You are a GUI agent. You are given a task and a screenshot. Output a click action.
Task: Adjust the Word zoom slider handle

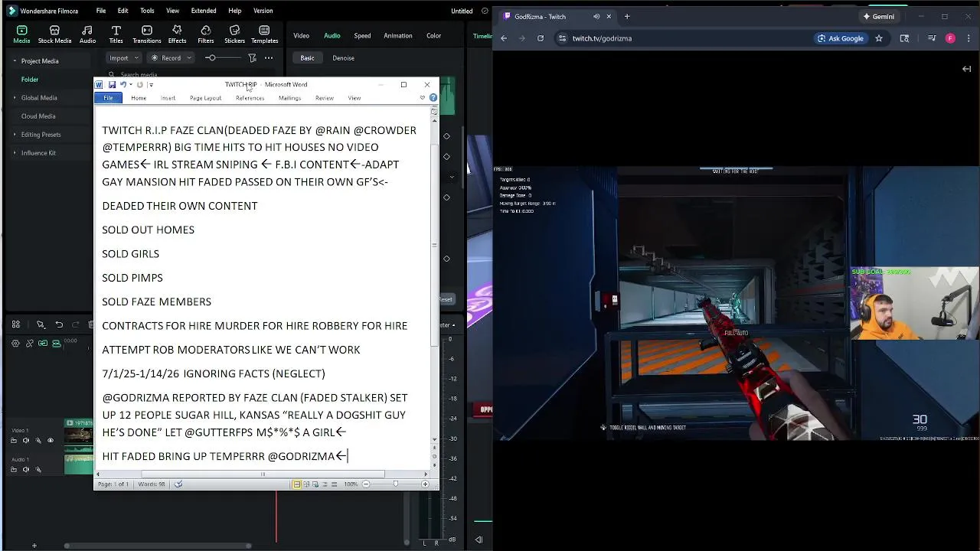tap(396, 484)
